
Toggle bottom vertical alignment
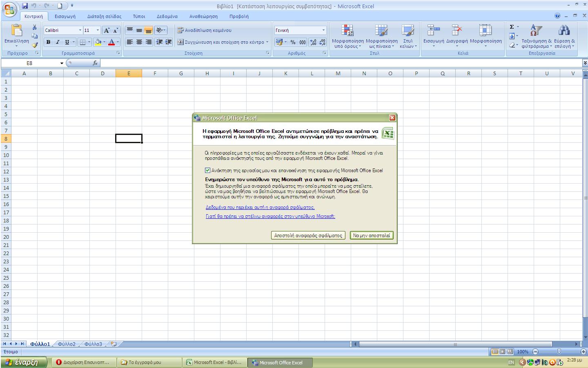point(149,30)
